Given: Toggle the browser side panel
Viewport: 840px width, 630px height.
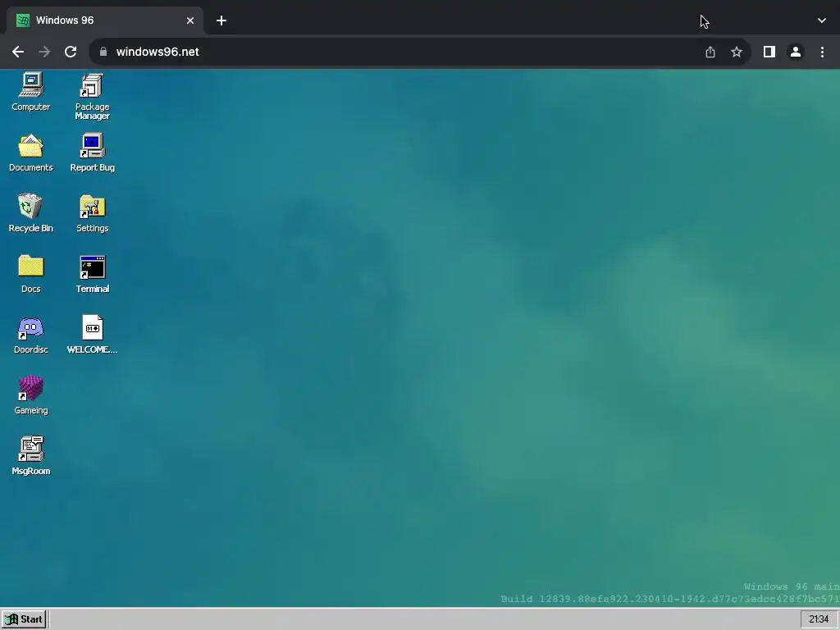Looking at the screenshot, I should click(x=769, y=52).
